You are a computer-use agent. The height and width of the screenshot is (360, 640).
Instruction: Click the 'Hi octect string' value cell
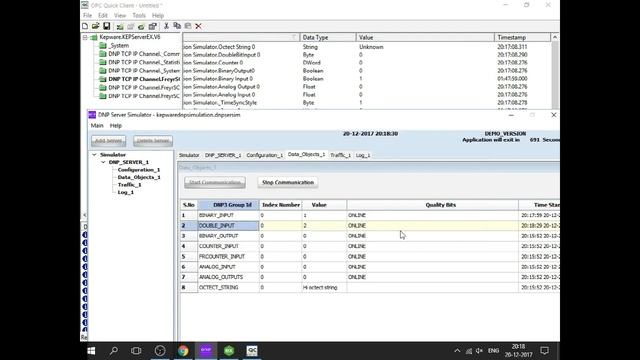coord(324,288)
